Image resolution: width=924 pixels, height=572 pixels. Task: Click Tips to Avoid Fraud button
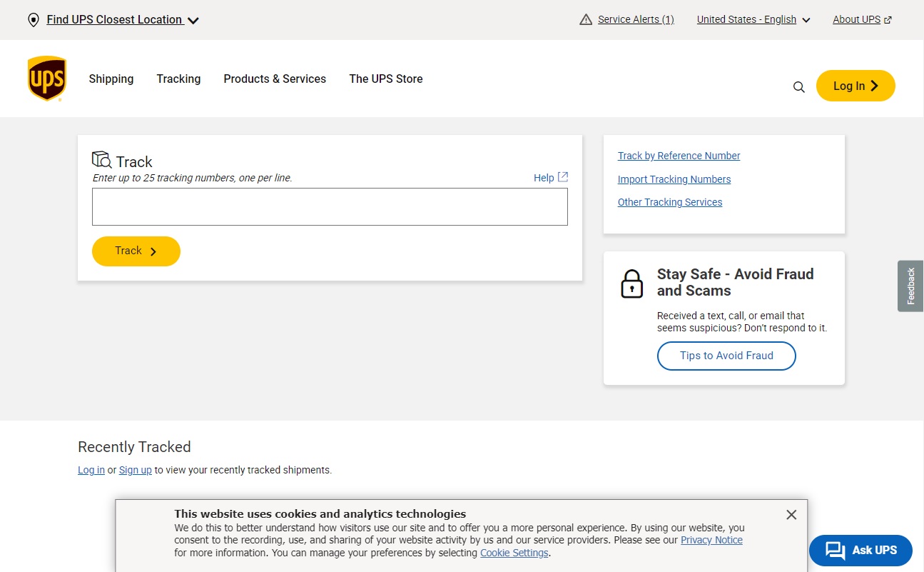coord(726,356)
